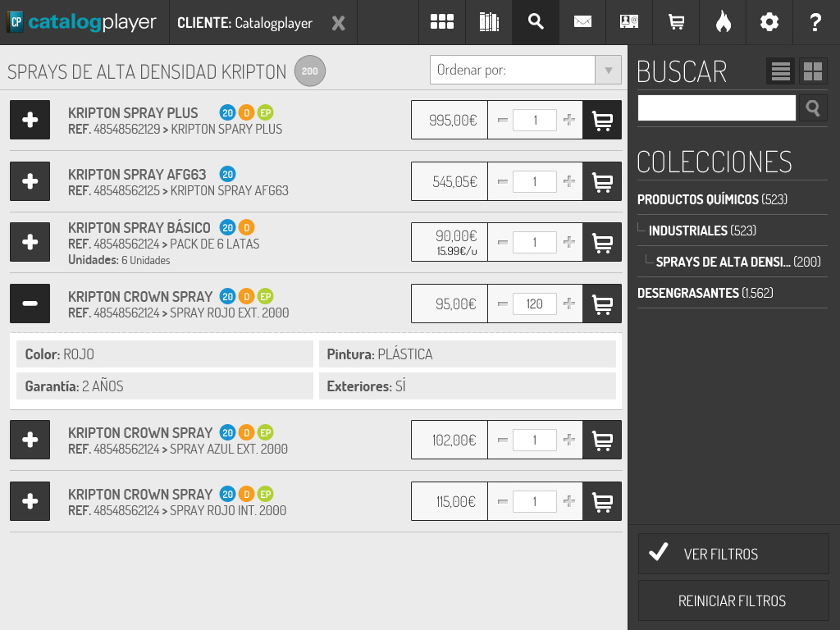Open the catalog grid view from top bar
This screenshot has height=630, width=840.
point(442,22)
